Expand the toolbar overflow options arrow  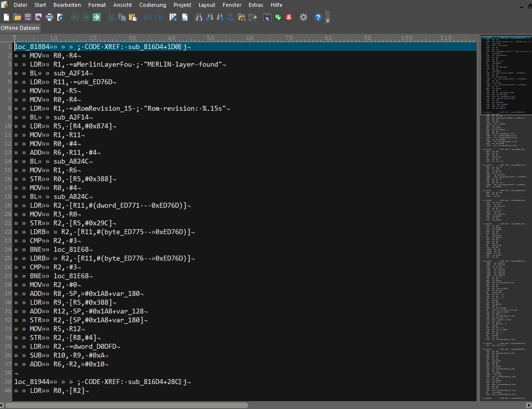click(328, 18)
